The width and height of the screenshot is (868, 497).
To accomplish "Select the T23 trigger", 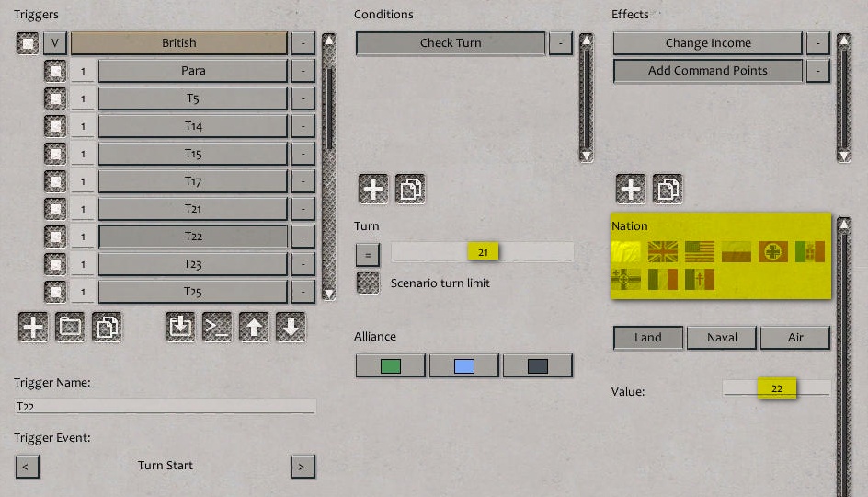I will point(193,264).
